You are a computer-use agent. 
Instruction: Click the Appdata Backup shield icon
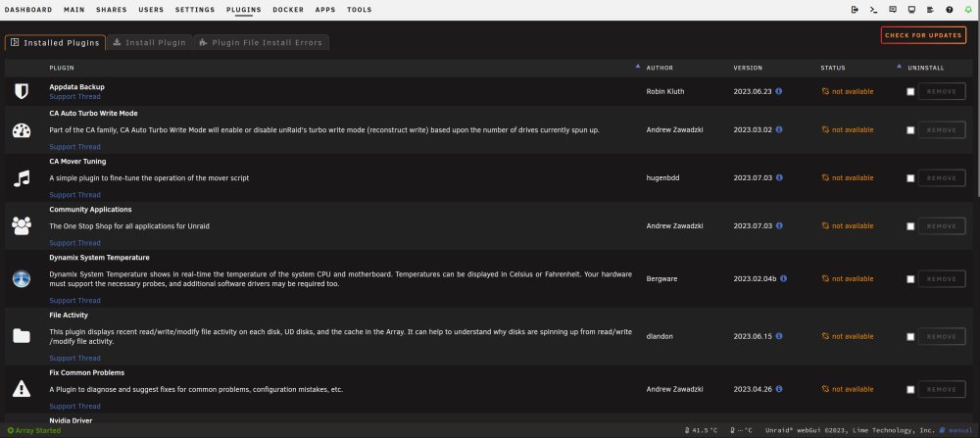click(22, 92)
